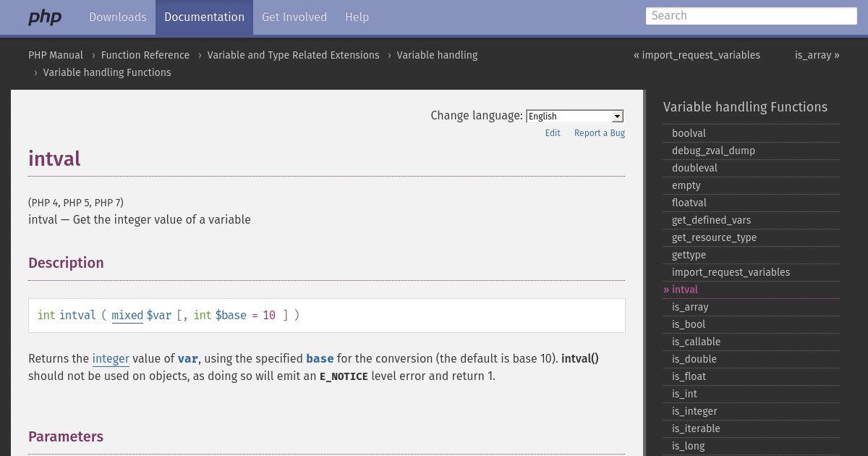The width and height of the screenshot is (868, 456).
Task: Open Variable handling Functions breadcrumb
Action: [x=107, y=72]
